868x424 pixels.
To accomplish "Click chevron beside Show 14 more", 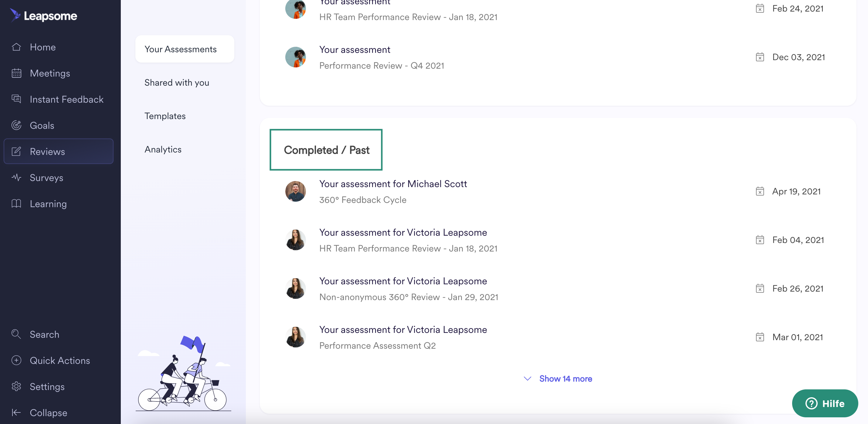I will 527,378.
